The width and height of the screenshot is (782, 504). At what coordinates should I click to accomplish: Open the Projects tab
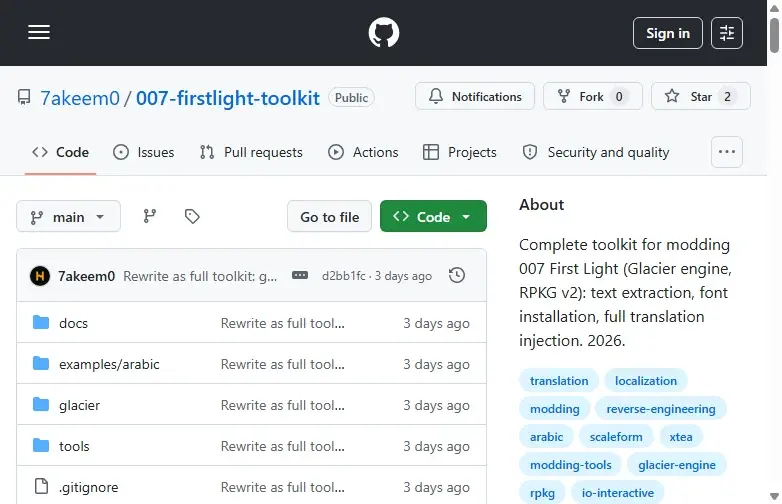459,152
